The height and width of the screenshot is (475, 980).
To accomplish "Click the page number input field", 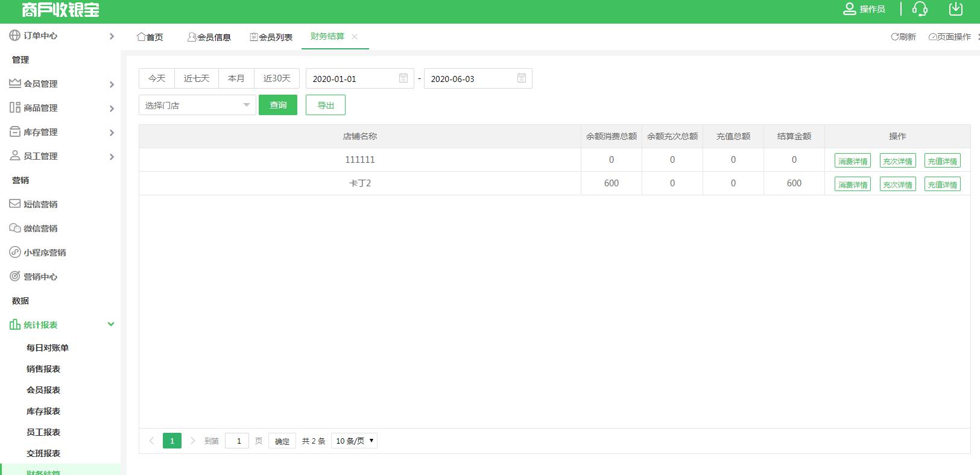I will pyautogui.click(x=237, y=441).
